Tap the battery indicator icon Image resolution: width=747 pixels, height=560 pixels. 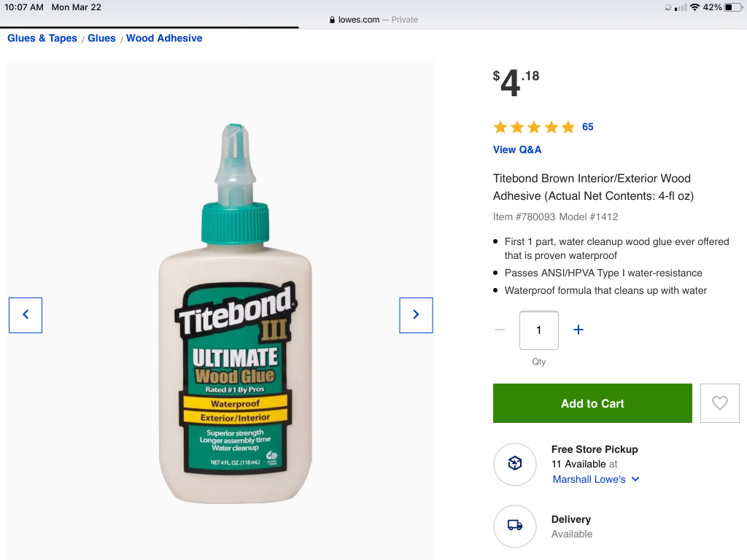click(732, 7)
